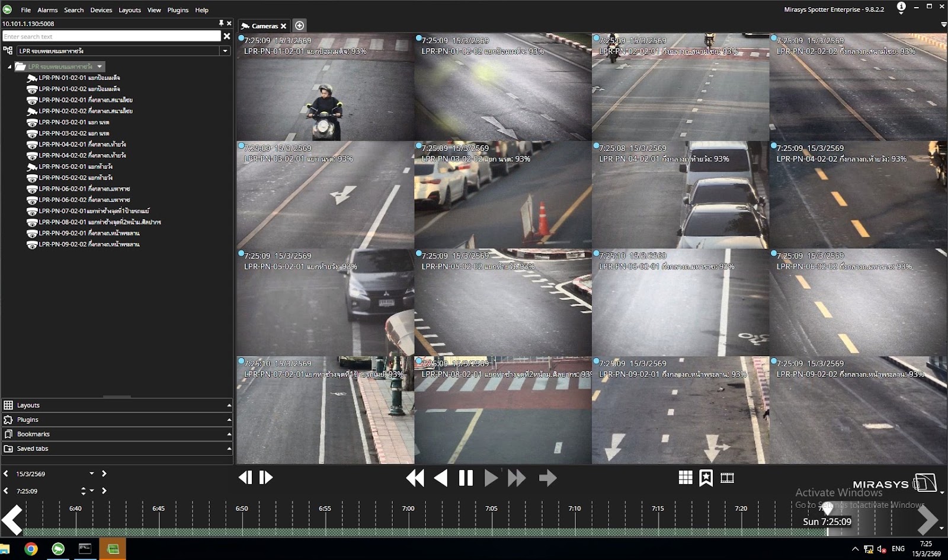Screen dimensions: 948x560
Task: Switch to the Cameras tab
Action: click(x=264, y=26)
